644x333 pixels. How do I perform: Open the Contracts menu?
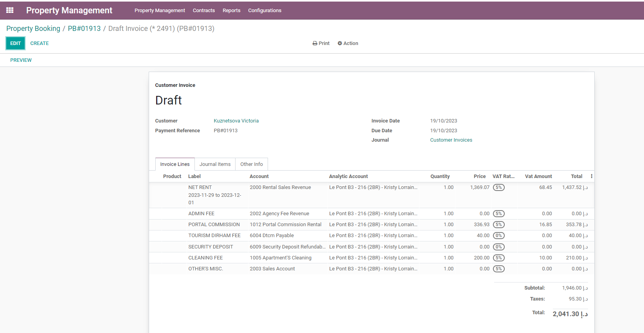[204, 11]
